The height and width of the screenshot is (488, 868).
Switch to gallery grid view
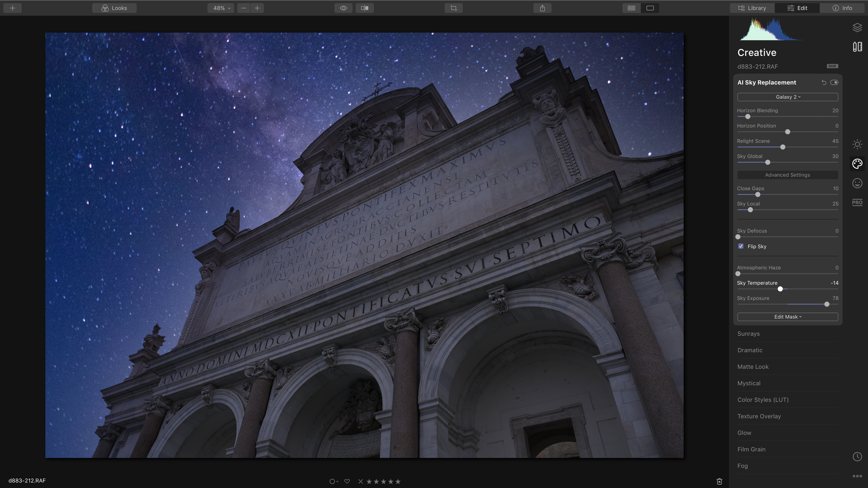click(x=632, y=8)
